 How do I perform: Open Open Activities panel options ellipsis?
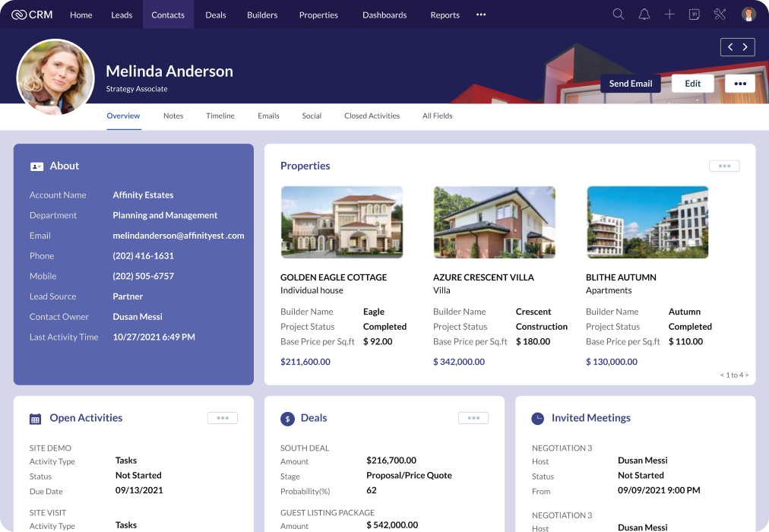[x=223, y=418]
